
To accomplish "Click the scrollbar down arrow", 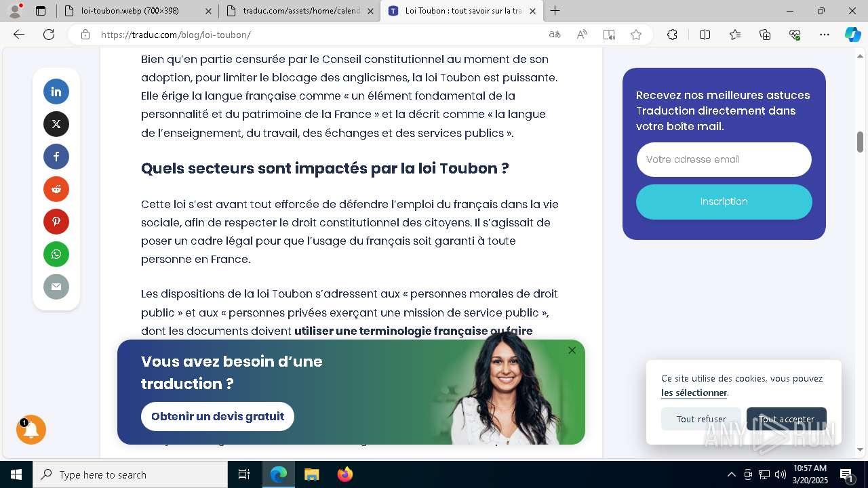I will click(x=860, y=449).
